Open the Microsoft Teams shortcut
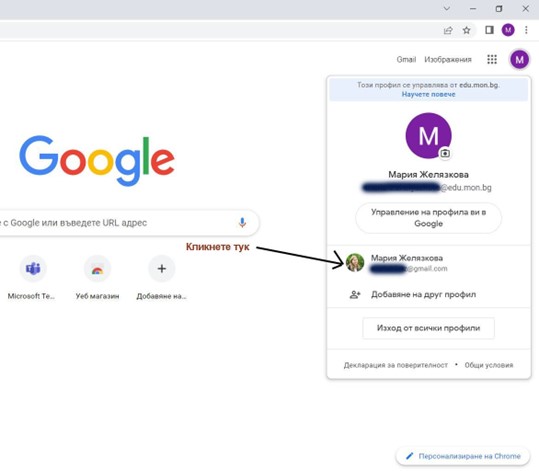 tap(32, 277)
